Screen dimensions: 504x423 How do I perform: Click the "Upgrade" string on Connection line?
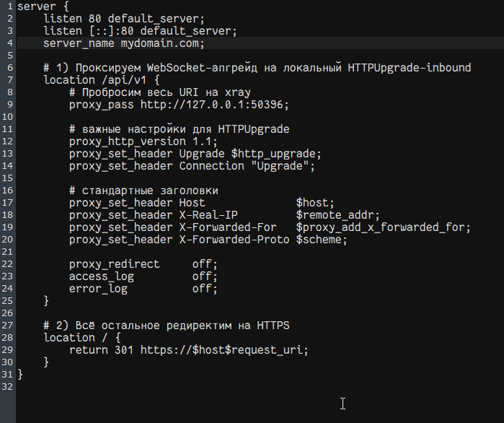point(280,166)
